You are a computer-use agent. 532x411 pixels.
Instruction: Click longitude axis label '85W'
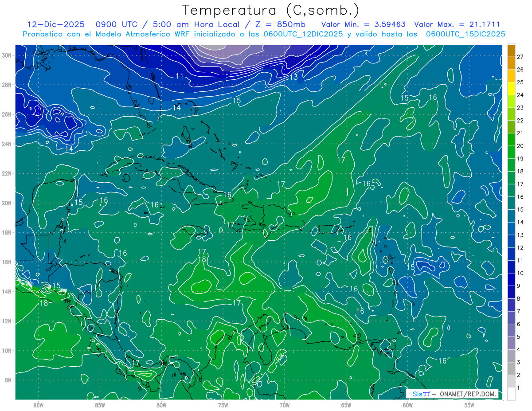tap(100, 405)
